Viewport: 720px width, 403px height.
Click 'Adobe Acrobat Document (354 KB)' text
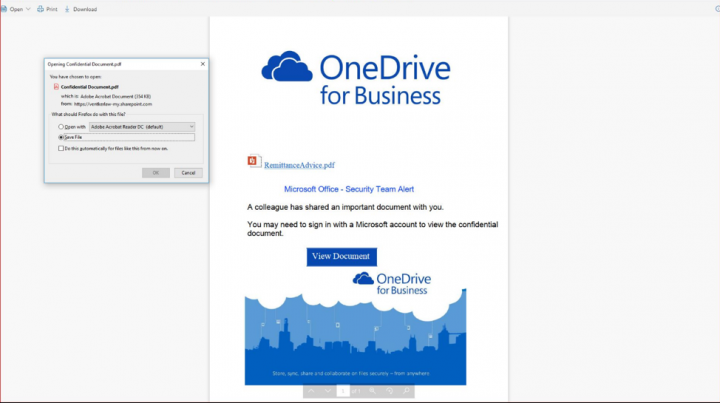click(116, 96)
